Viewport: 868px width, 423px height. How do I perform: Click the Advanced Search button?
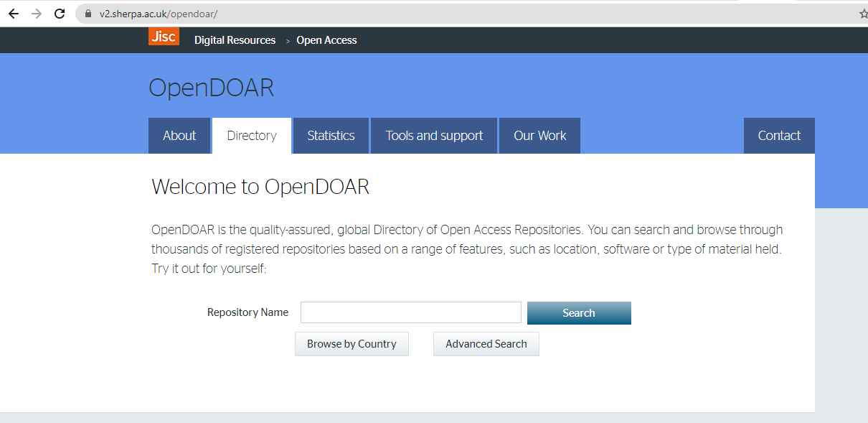coord(486,344)
